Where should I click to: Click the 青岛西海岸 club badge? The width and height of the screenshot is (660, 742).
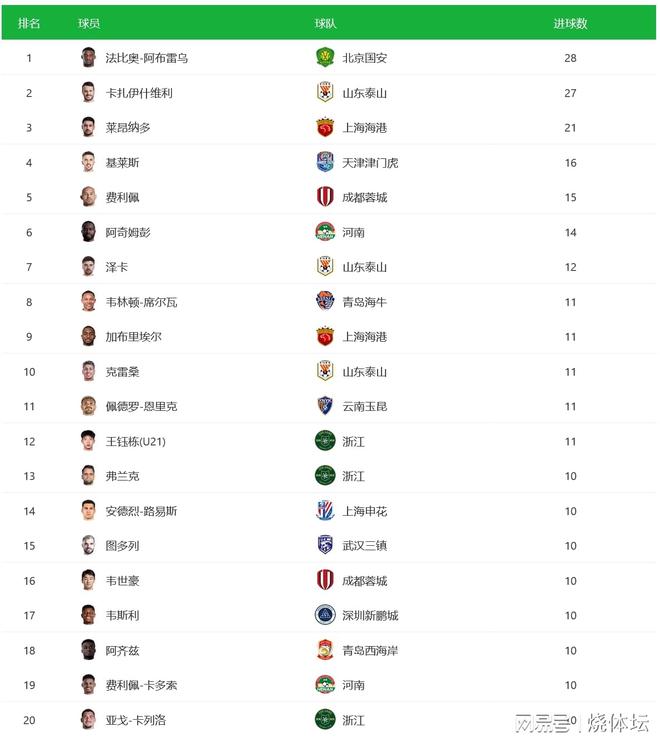324,650
